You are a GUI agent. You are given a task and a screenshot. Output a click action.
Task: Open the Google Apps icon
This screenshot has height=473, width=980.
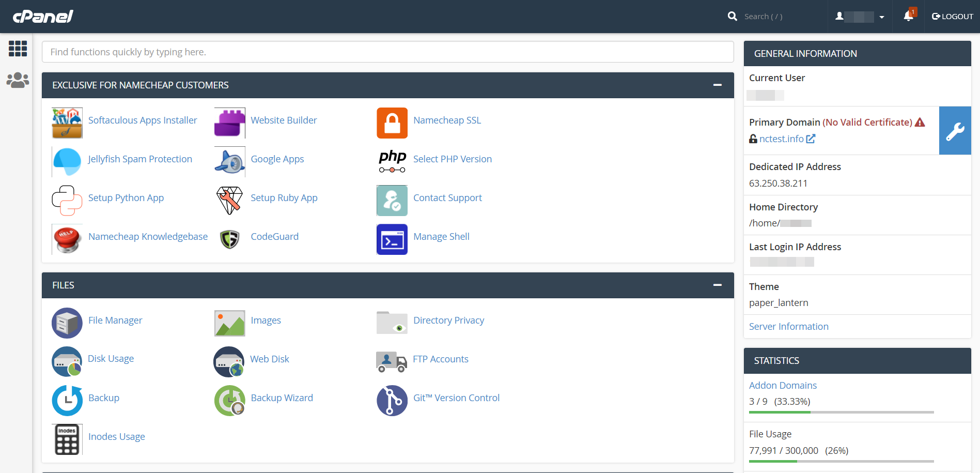coord(230,162)
